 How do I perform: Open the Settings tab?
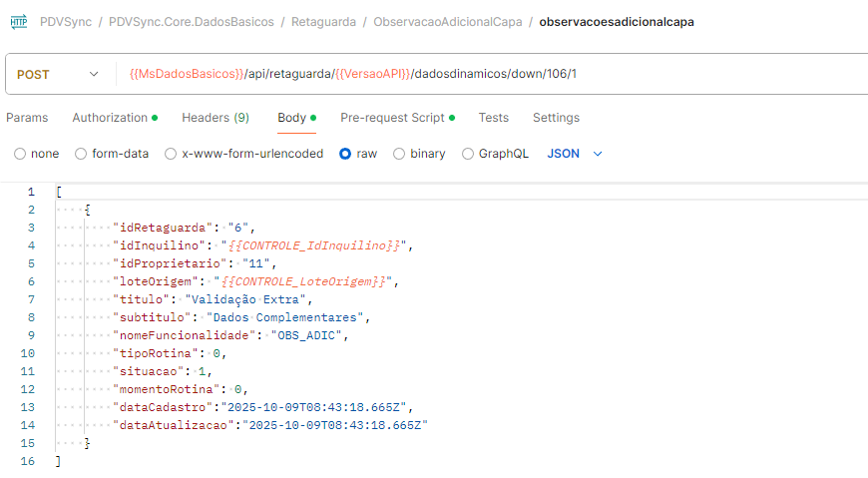point(556,118)
